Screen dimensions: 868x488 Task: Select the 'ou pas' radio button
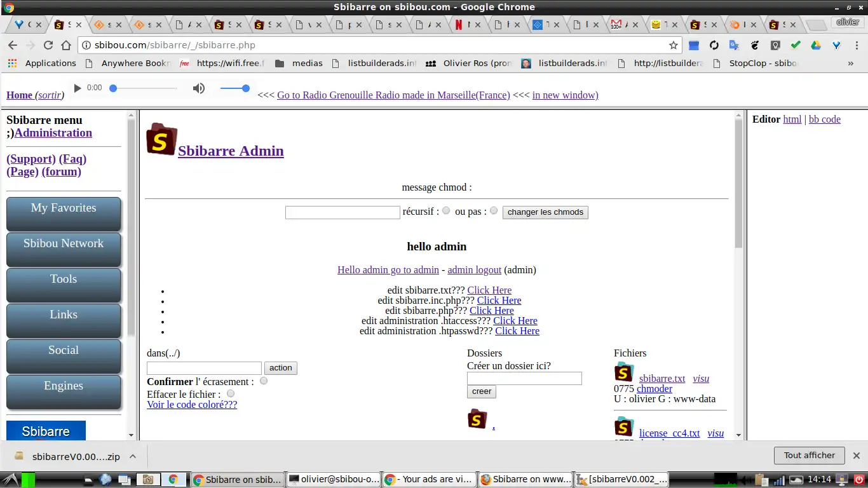point(494,210)
